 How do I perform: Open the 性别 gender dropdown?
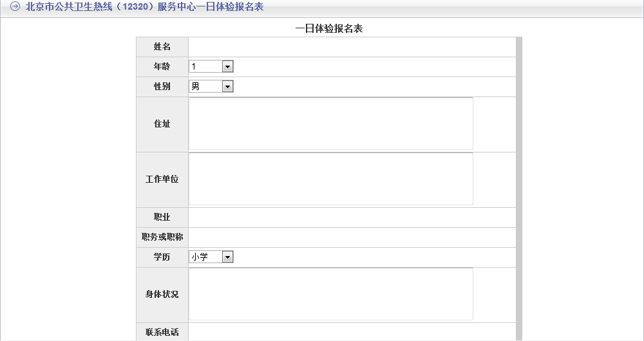[211, 86]
